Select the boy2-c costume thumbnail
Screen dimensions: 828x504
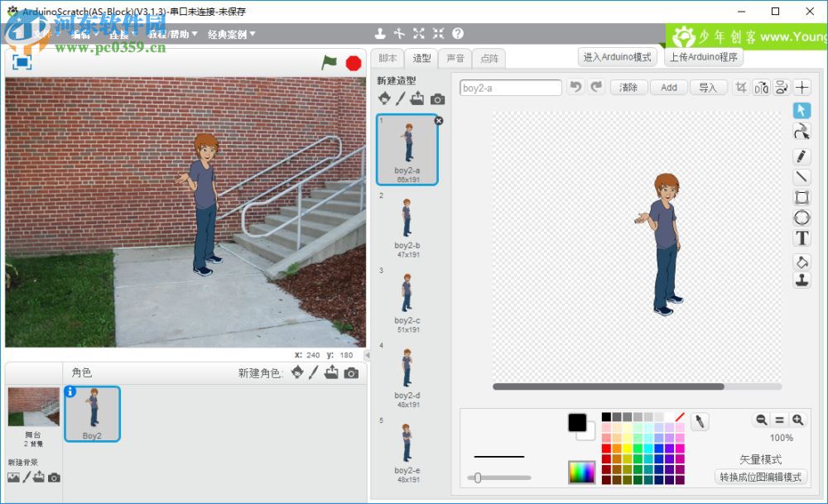407,298
